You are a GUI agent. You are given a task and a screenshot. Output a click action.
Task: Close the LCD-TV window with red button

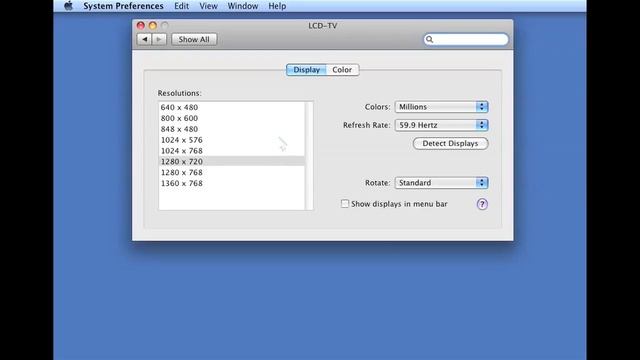click(x=141, y=26)
